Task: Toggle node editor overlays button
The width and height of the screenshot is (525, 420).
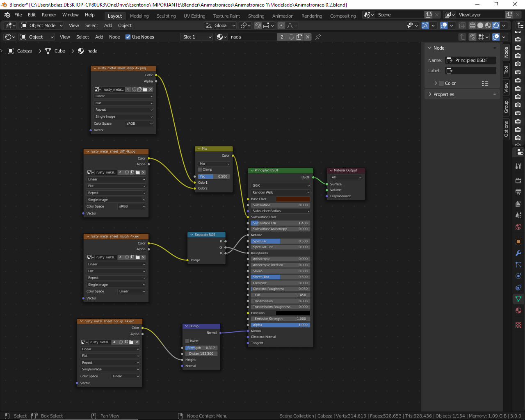Action: pyautogui.click(x=496, y=37)
